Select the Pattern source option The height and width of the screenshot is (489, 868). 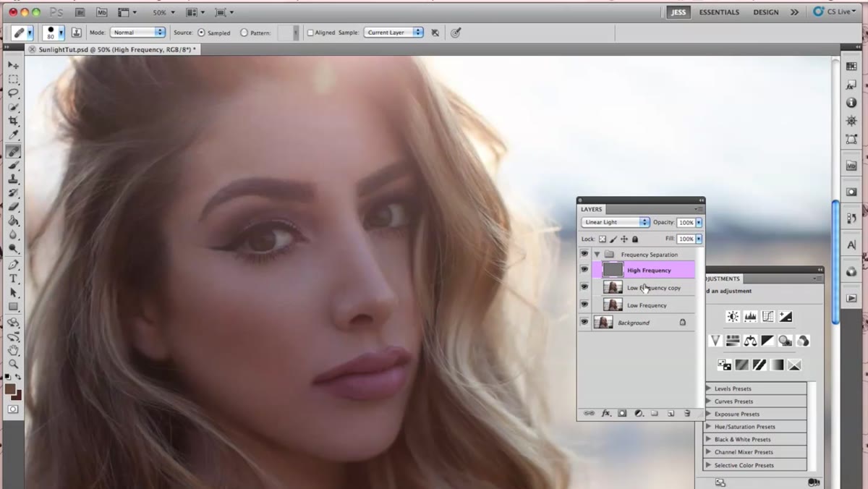(x=244, y=33)
